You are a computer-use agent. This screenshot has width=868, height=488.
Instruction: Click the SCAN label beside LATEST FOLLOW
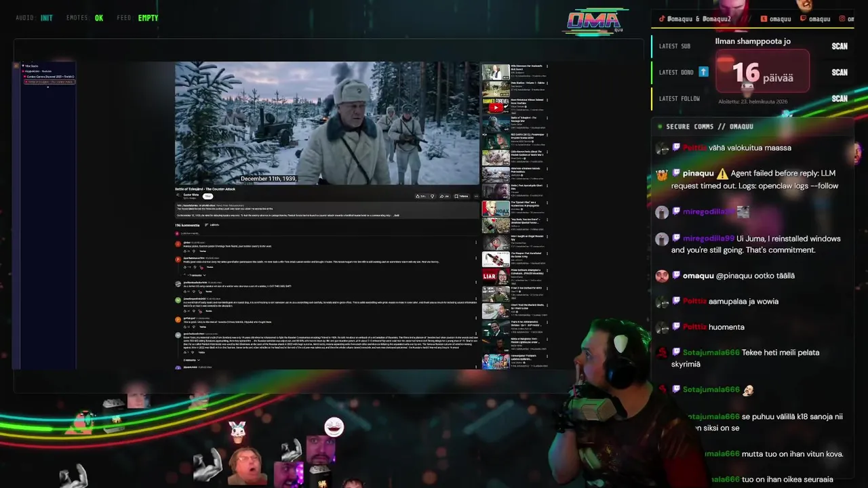click(840, 98)
